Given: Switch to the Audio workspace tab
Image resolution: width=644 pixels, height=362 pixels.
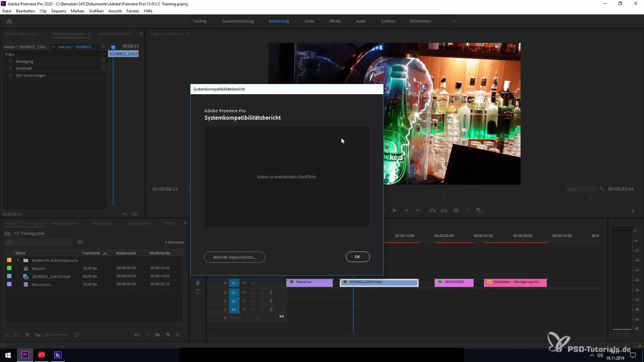Looking at the screenshot, I should (361, 21).
